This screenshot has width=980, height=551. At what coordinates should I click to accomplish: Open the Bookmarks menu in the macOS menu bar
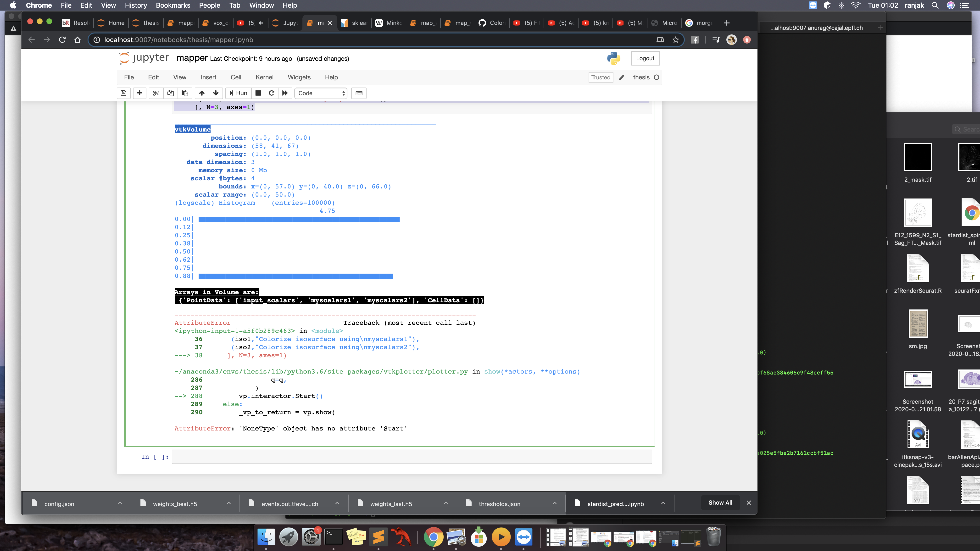pos(173,5)
